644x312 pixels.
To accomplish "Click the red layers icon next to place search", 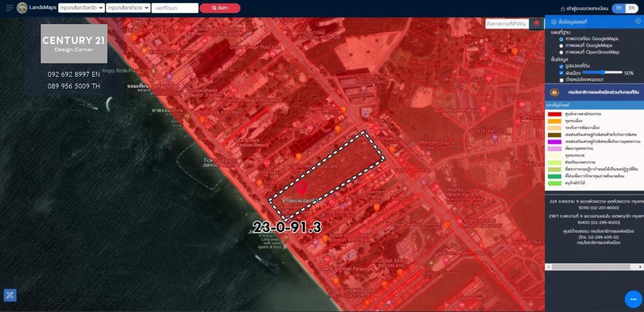I will click(536, 24).
